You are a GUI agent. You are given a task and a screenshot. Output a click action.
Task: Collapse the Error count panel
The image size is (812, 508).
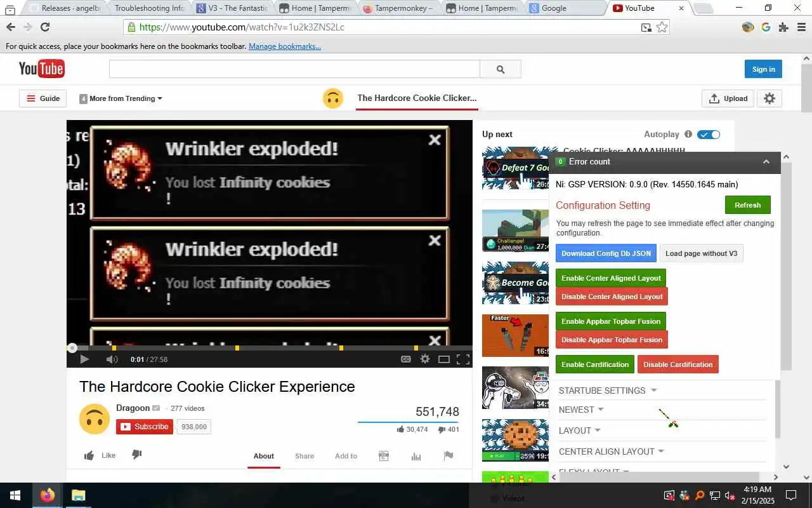(x=766, y=162)
